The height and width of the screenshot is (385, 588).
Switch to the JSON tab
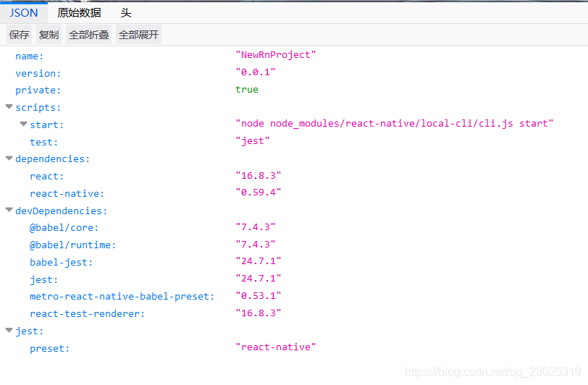pos(24,13)
